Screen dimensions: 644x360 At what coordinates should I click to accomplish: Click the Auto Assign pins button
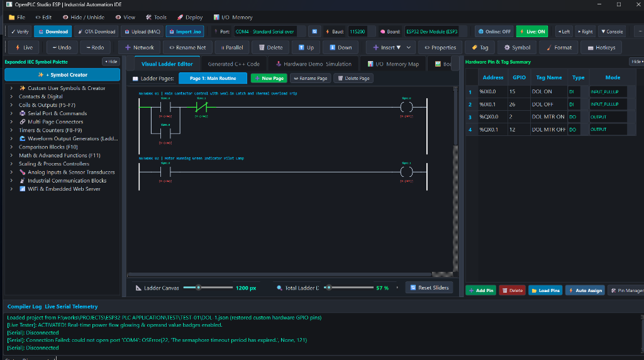(x=586, y=291)
